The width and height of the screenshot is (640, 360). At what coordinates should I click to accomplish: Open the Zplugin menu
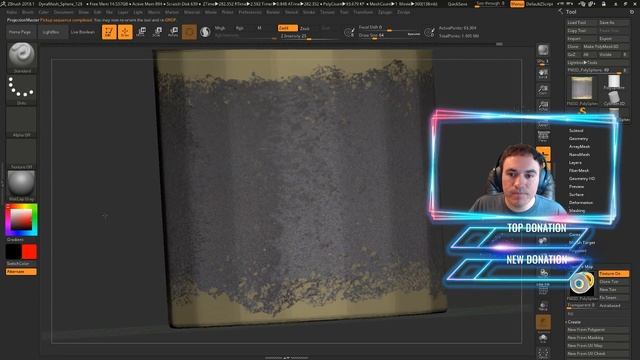[x=385, y=12]
